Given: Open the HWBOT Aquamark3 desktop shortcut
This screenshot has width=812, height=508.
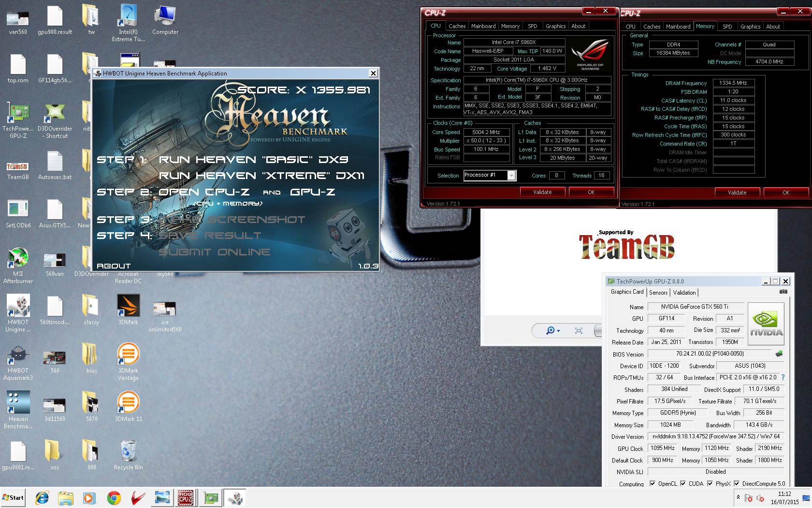Looking at the screenshot, I should (18, 362).
